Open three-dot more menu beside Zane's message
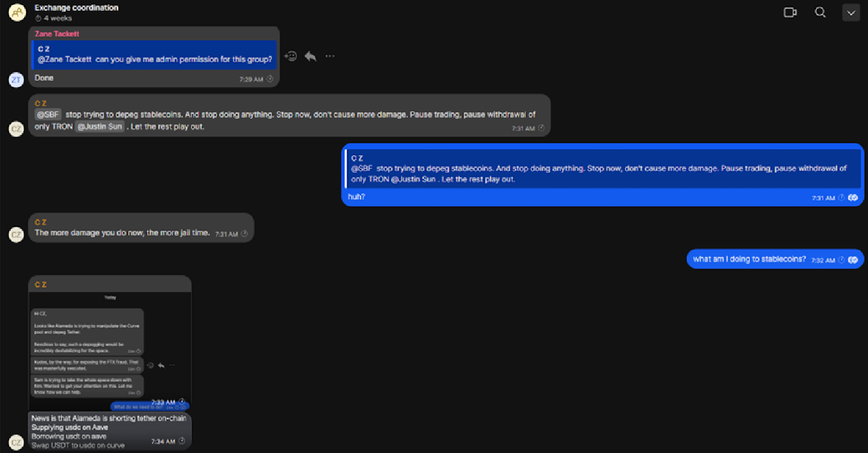 click(330, 56)
